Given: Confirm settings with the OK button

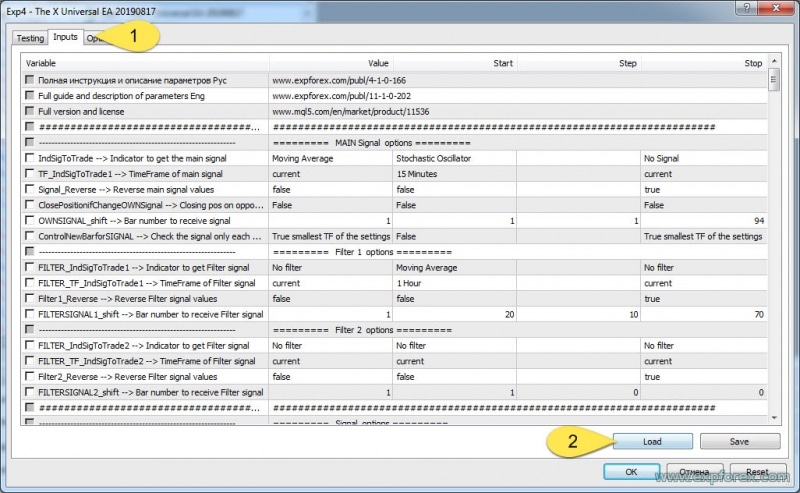Looking at the screenshot, I should pyautogui.click(x=631, y=471).
